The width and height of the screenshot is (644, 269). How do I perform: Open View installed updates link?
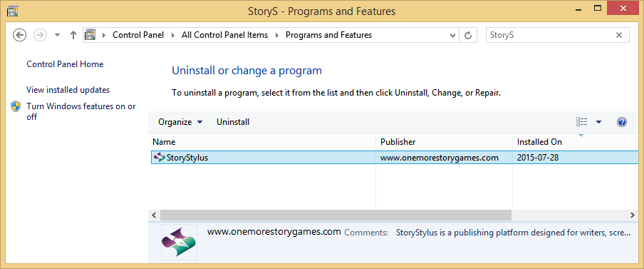(68, 90)
